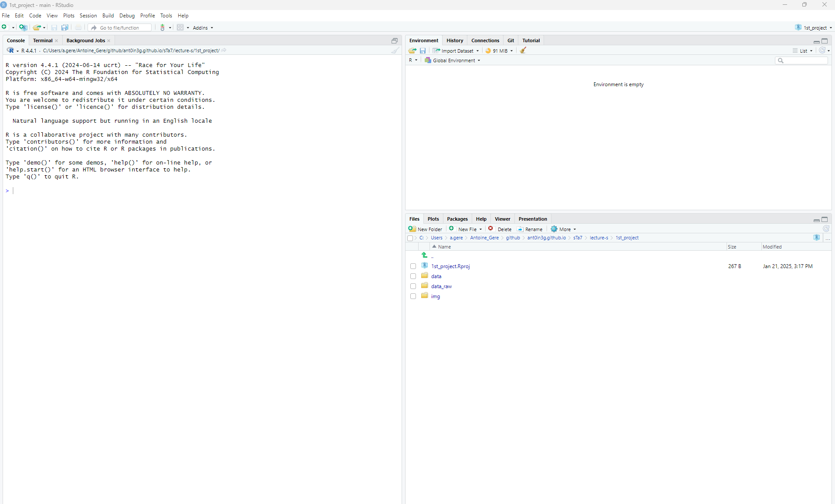The width and height of the screenshot is (835, 504).
Task: Open the Import Dataset dropdown
Action: pyautogui.click(x=456, y=51)
